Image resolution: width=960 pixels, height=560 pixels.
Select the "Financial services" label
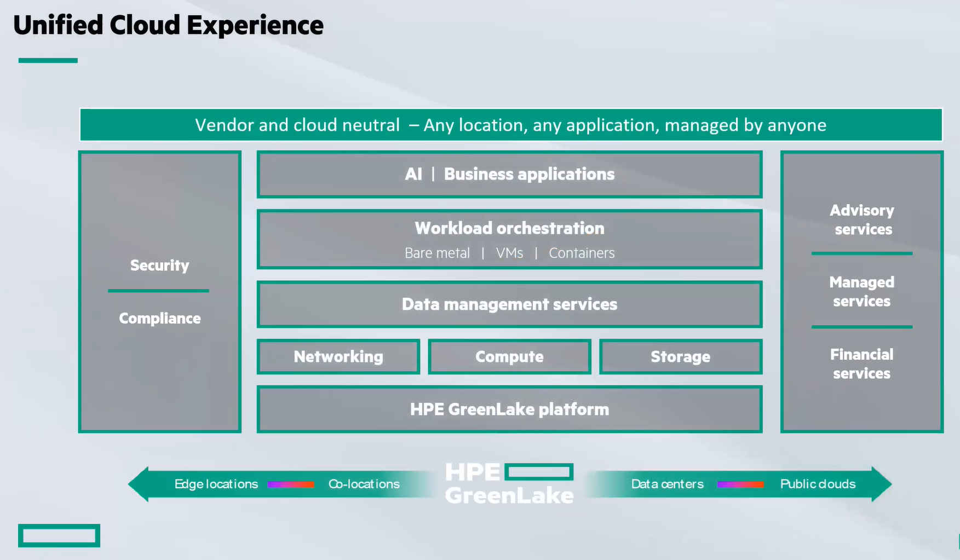[x=862, y=363]
